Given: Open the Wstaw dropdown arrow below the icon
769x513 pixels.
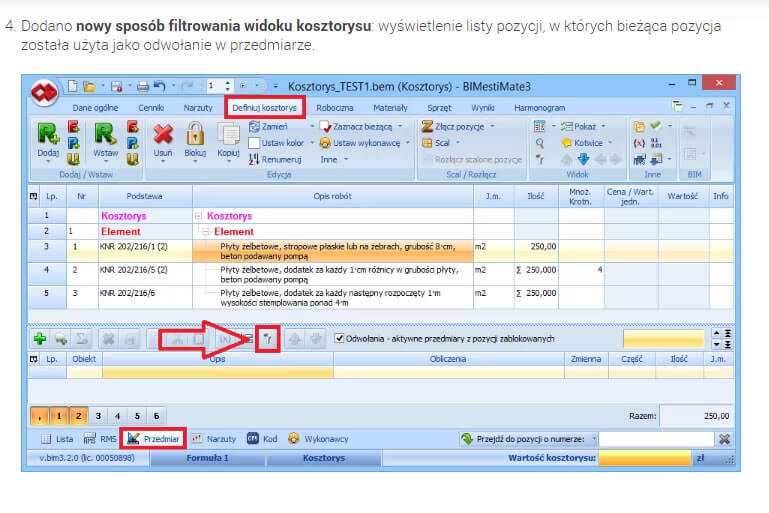Looking at the screenshot, I should [x=106, y=162].
